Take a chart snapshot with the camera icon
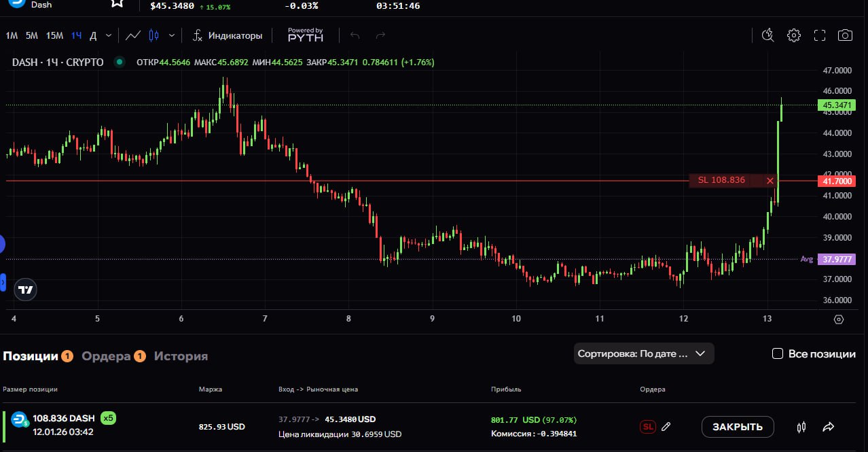This screenshot has height=452, width=868. click(x=845, y=35)
